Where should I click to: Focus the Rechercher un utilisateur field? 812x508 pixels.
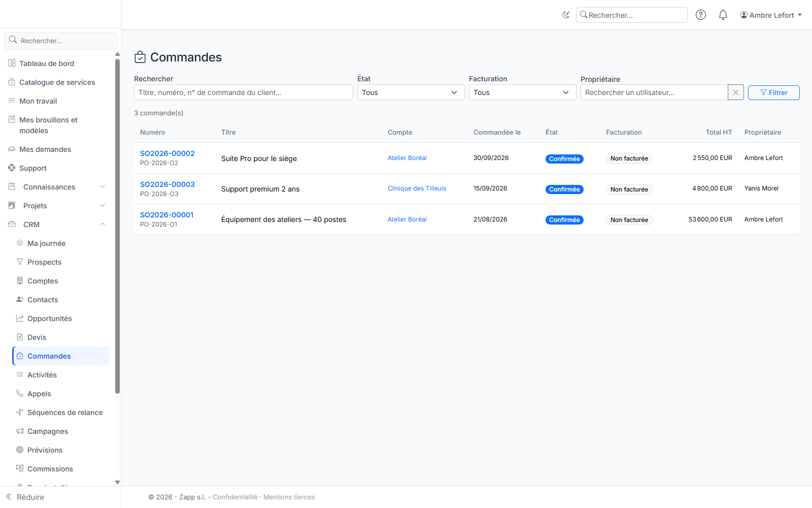tap(654, 92)
